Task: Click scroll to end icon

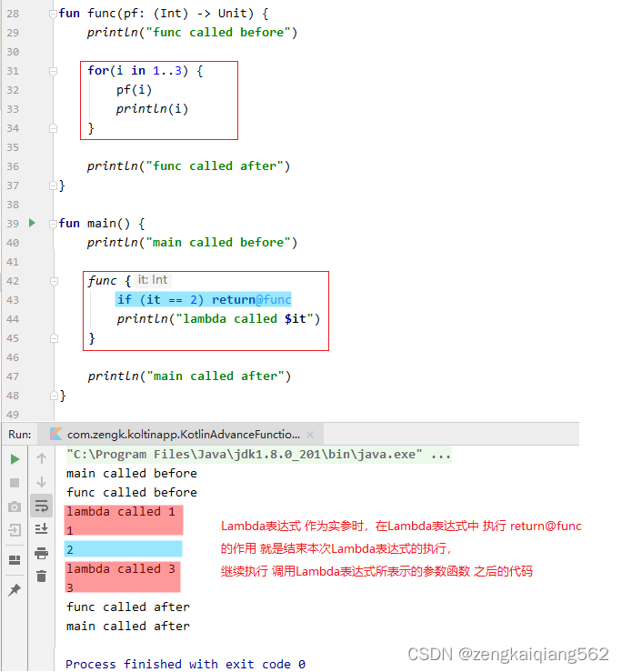Action: point(42,529)
